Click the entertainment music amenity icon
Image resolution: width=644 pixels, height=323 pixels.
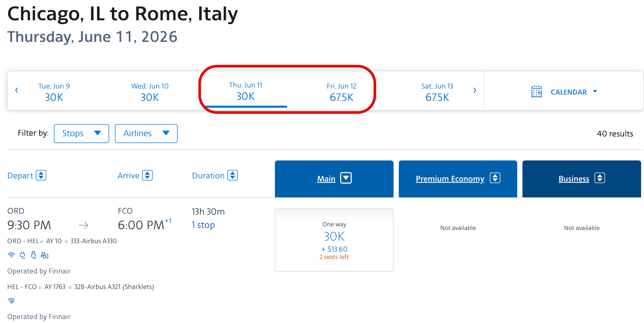[x=44, y=255]
